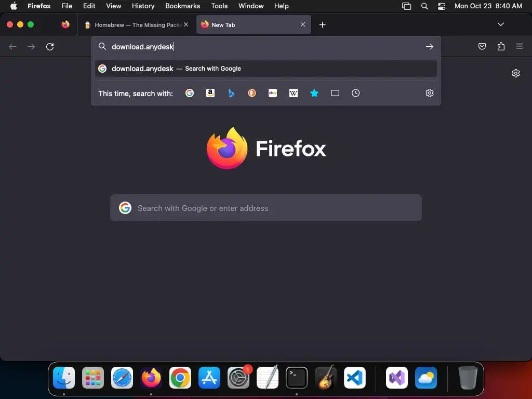The width and height of the screenshot is (532, 399).
Task: Open a new tab with plus button
Action: coord(322,25)
